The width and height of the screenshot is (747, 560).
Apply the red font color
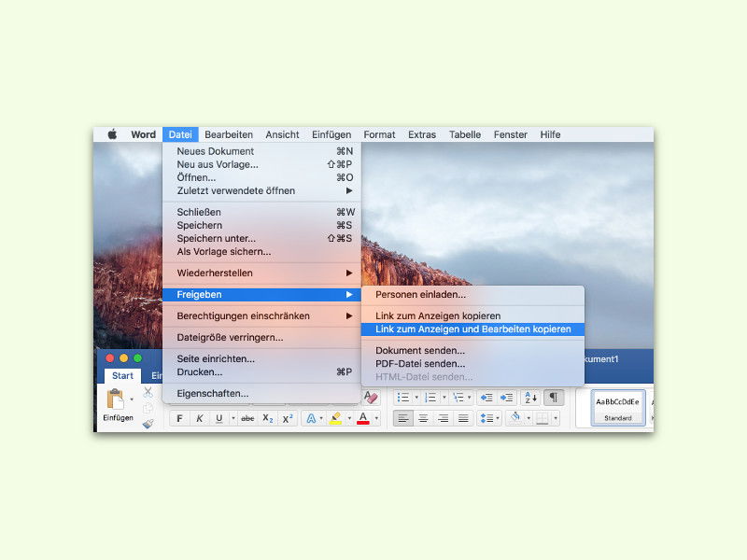pyautogui.click(x=363, y=418)
